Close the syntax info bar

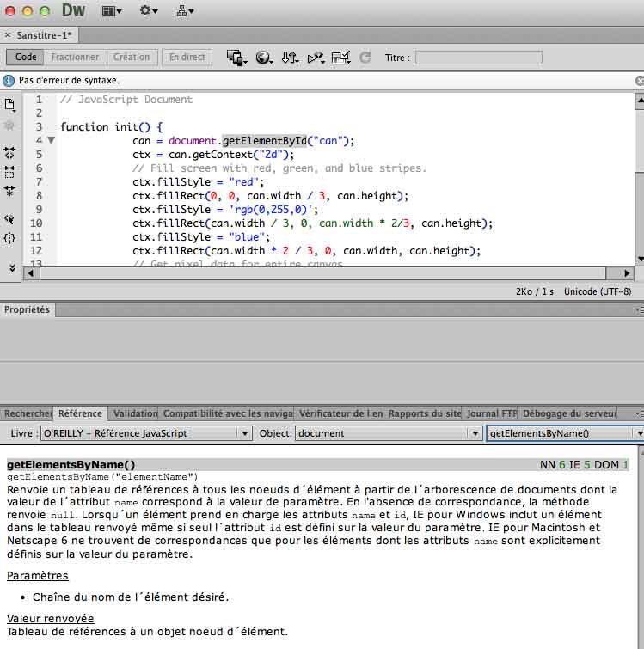click(x=640, y=81)
